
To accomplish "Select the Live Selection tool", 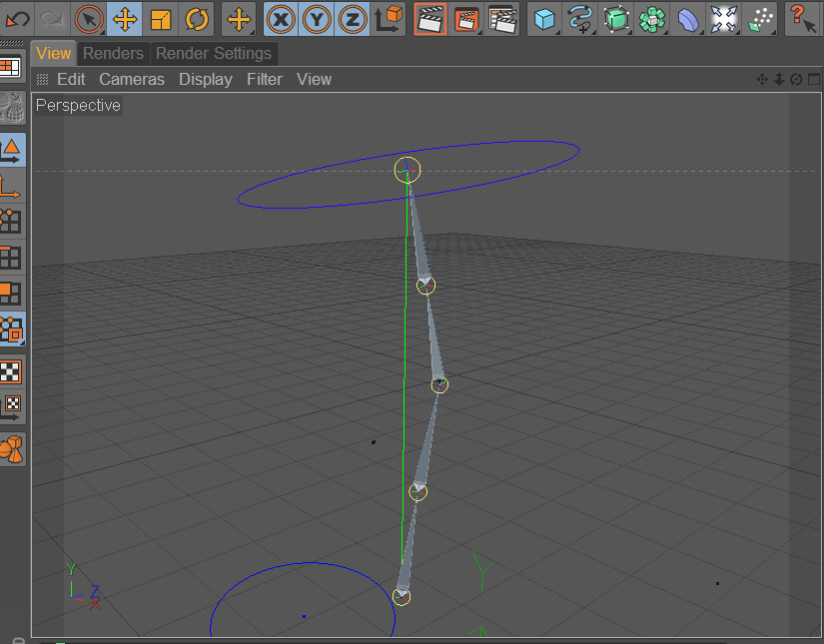I will pos(89,19).
